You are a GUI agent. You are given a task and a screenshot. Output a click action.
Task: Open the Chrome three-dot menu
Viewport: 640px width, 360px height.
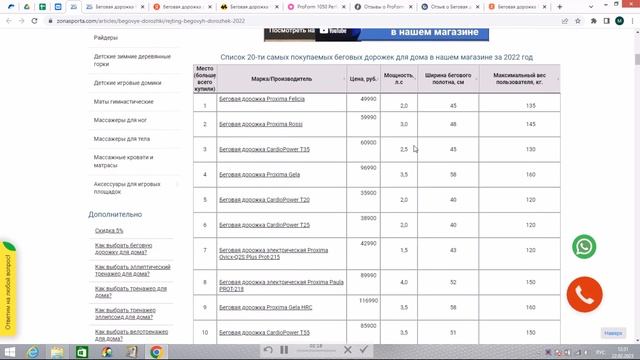pos(632,21)
